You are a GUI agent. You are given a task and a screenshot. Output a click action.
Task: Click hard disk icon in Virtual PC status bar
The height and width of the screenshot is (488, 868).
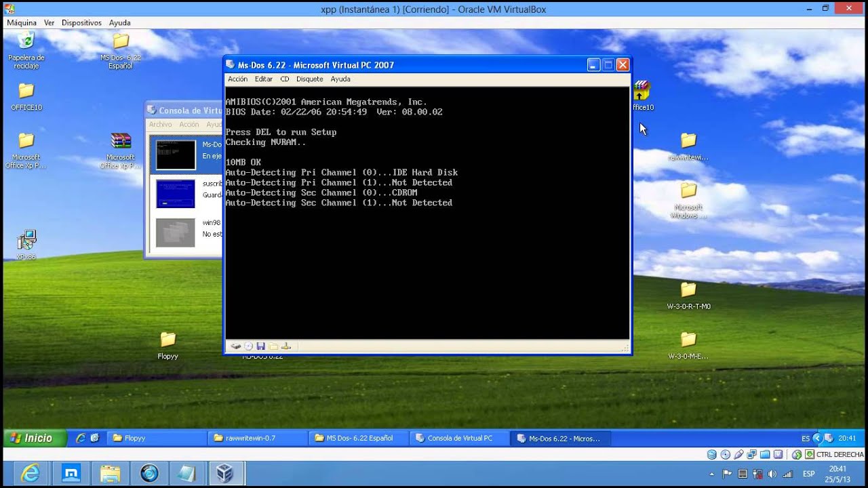pyautogui.click(x=235, y=346)
